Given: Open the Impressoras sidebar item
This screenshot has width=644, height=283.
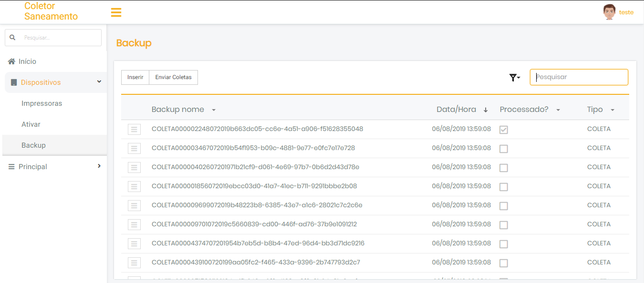Looking at the screenshot, I should pyautogui.click(x=42, y=103).
